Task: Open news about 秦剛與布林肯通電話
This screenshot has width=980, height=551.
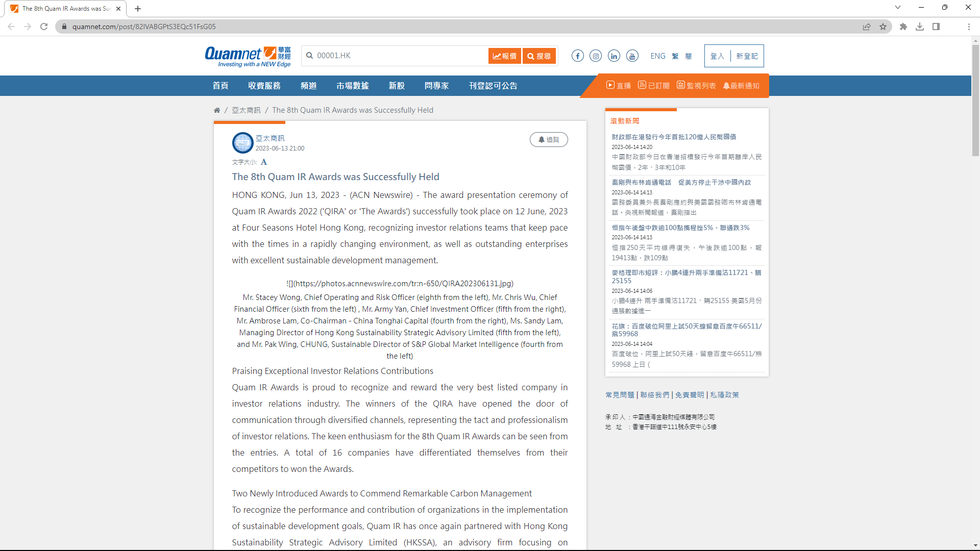Action: [681, 182]
